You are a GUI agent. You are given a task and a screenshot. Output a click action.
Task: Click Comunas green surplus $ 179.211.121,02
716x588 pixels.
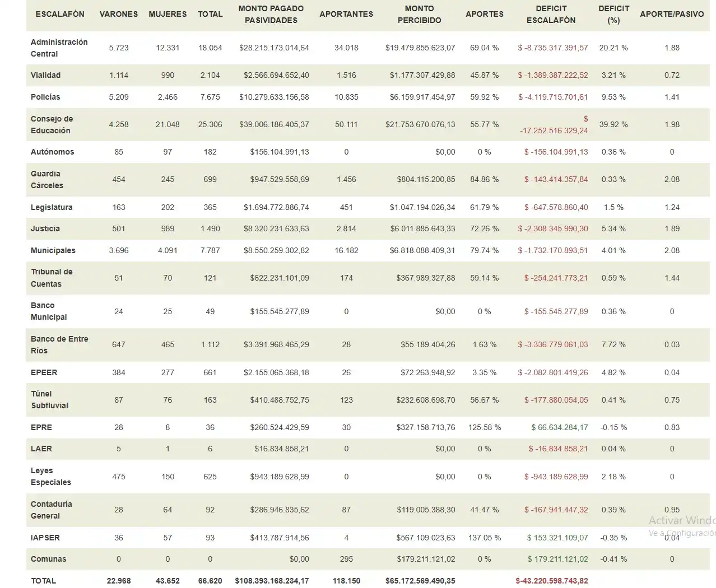[x=558, y=559]
